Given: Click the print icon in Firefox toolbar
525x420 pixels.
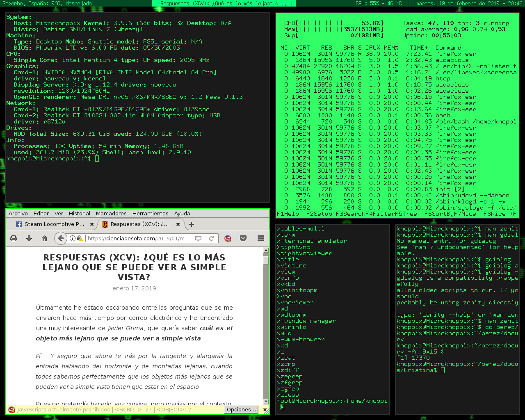Looking at the screenshot, I should pyautogui.click(x=14, y=238).
